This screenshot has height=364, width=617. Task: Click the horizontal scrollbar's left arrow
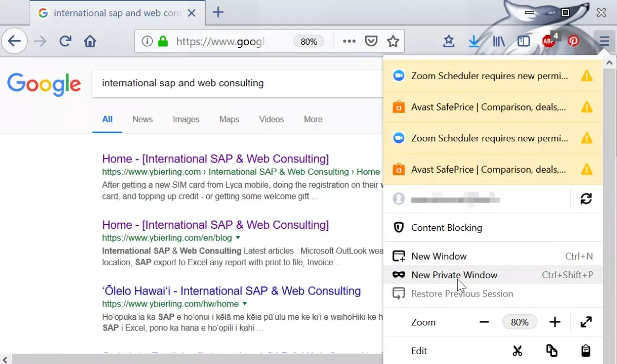(x=5, y=359)
